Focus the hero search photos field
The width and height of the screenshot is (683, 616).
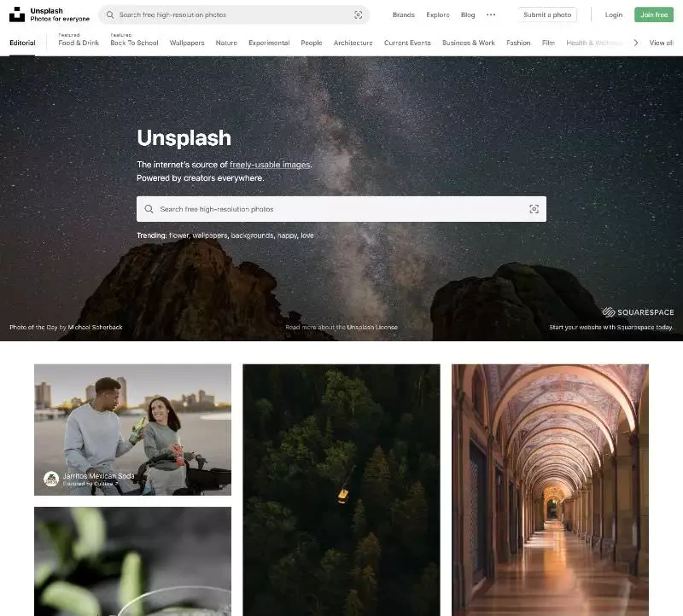point(341,209)
